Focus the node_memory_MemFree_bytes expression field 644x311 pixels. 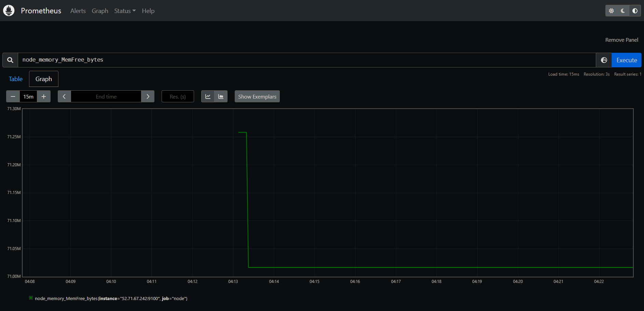pyautogui.click(x=307, y=60)
